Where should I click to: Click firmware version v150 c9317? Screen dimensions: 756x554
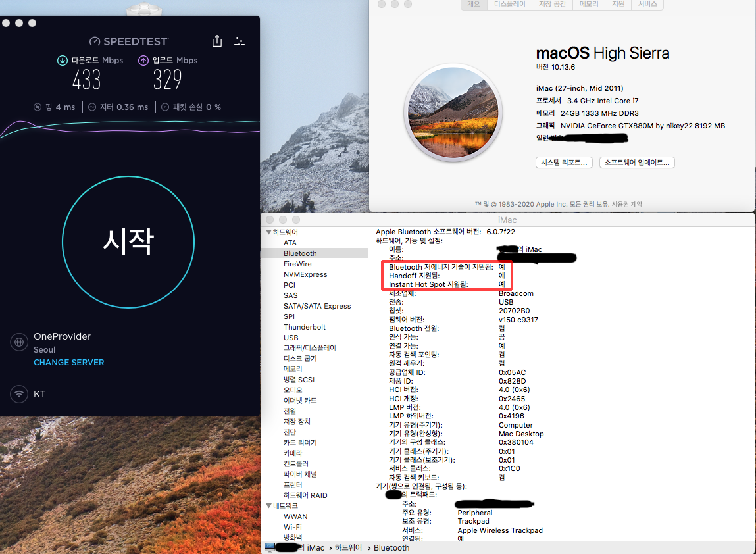pyautogui.click(x=518, y=320)
